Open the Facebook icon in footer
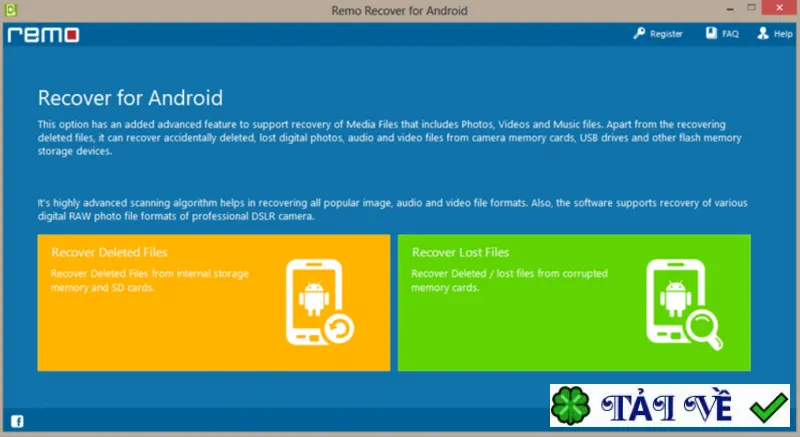The height and width of the screenshot is (437, 800). [x=17, y=421]
